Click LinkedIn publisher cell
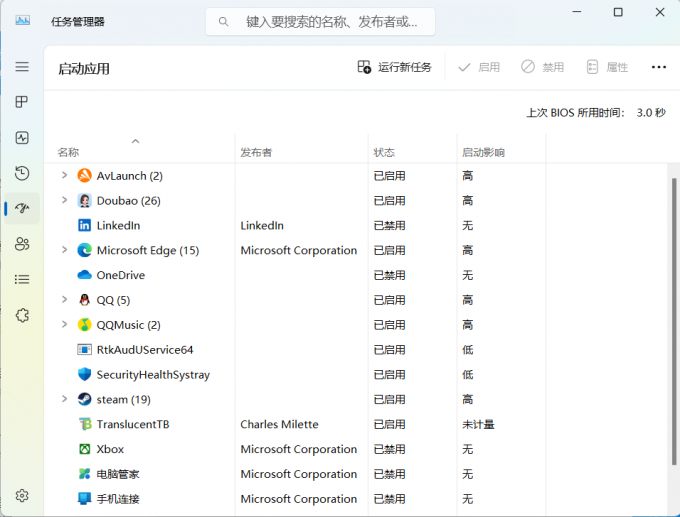The image size is (680, 517). [262, 226]
